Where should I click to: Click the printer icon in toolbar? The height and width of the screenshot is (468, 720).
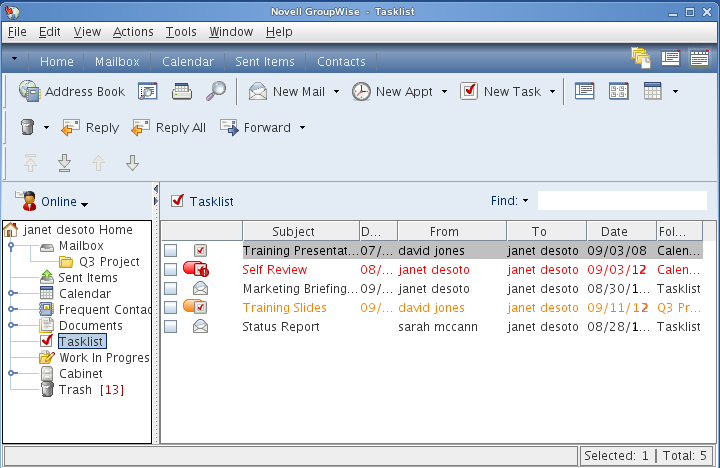[x=182, y=91]
